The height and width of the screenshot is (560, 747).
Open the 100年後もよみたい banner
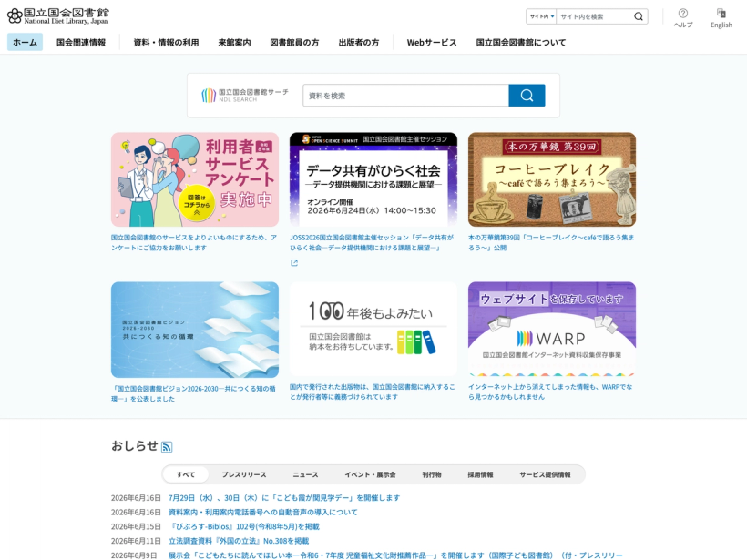coord(373,330)
